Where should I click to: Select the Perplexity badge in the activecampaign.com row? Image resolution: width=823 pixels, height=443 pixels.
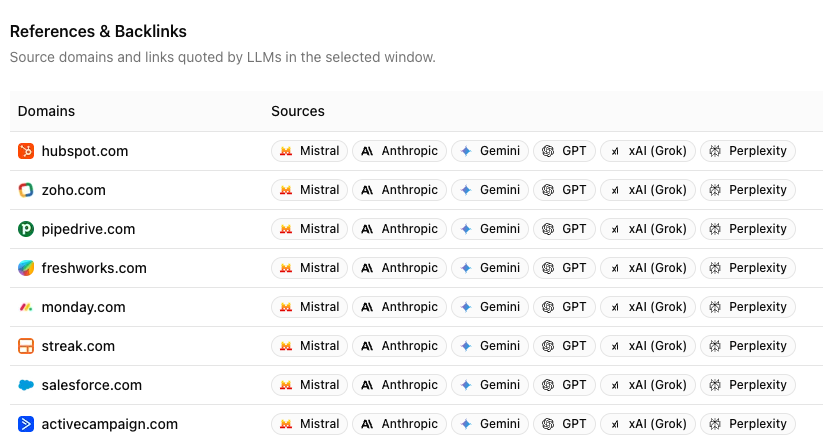click(x=747, y=424)
